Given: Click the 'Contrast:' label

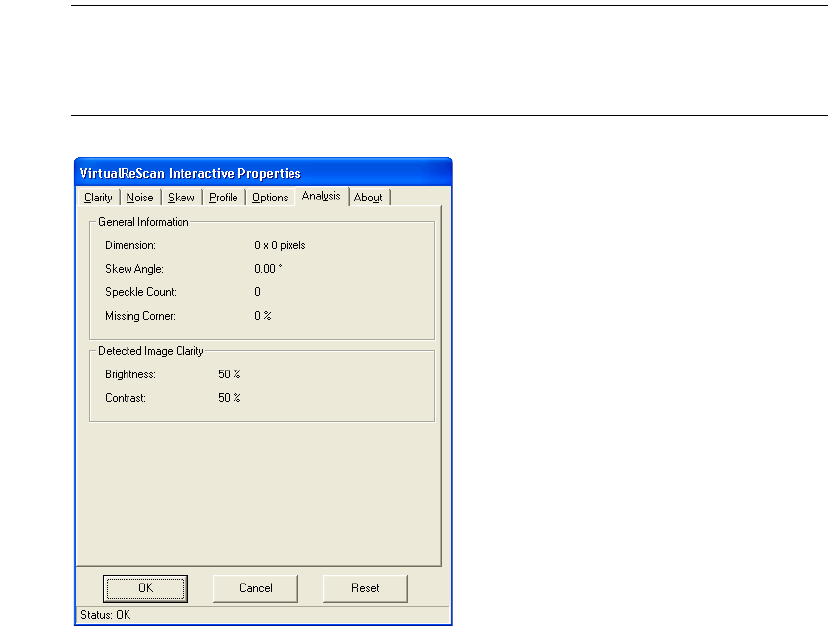Looking at the screenshot, I should [x=125, y=398].
